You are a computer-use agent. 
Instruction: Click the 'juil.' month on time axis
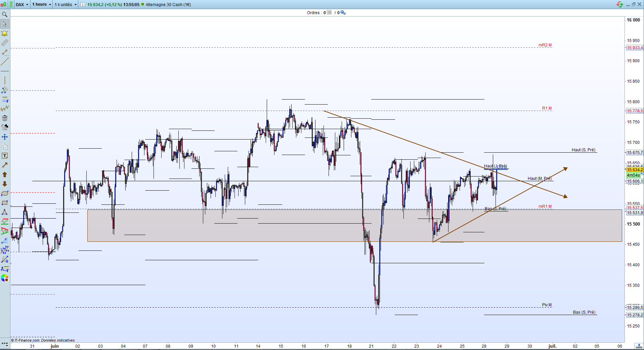coord(552,346)
